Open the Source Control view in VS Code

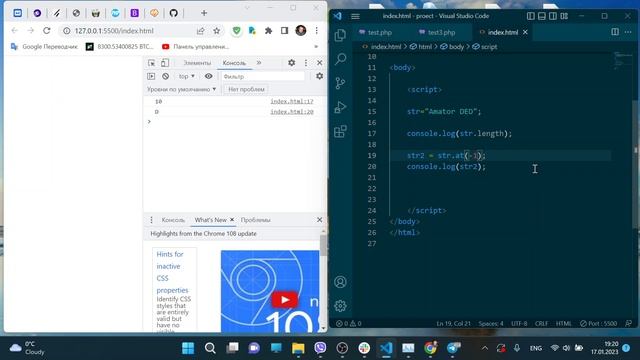point(340,83)
